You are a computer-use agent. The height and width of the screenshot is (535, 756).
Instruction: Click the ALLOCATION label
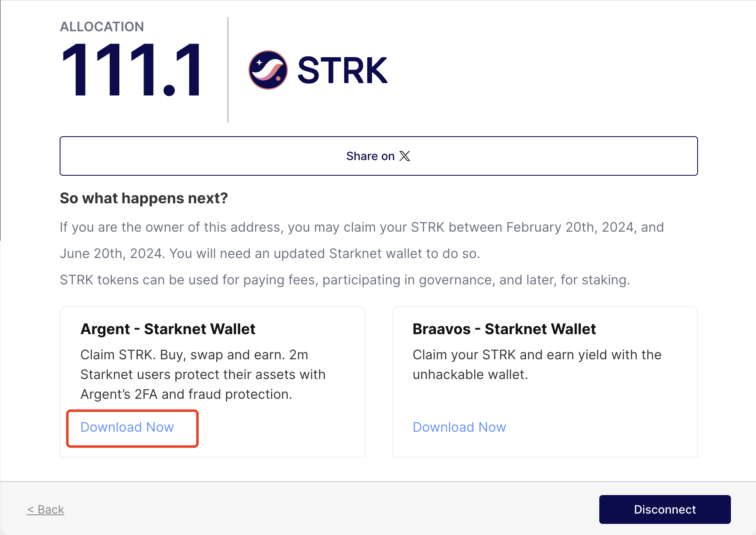[102, 27]
